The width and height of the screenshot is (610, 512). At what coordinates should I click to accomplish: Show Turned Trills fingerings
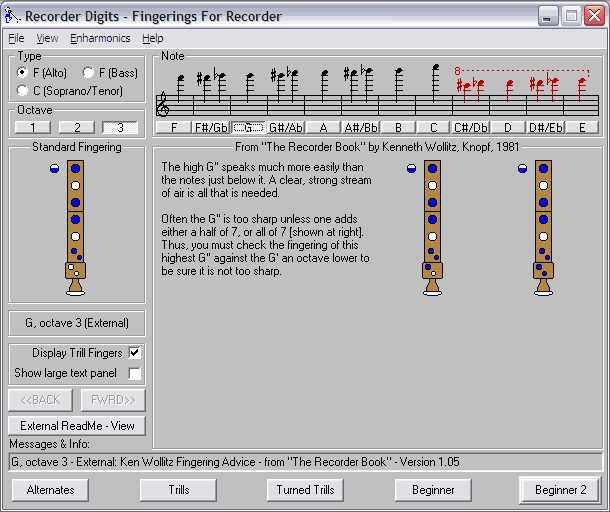tap(306, 490)
